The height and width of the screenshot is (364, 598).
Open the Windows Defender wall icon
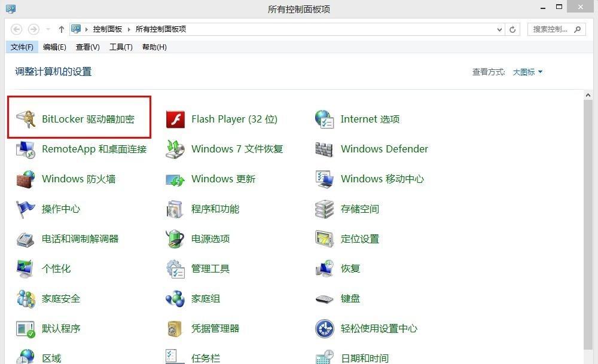[x=325, y=149]
